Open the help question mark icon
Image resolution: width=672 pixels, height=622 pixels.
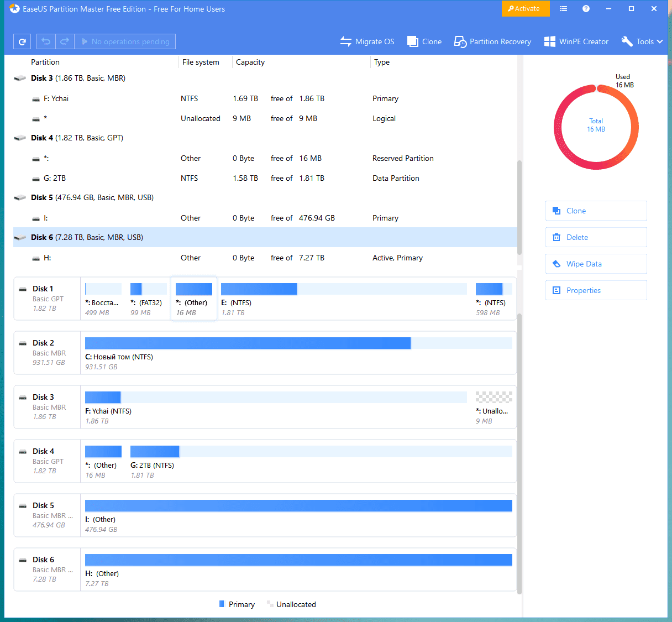click(586, 9)
